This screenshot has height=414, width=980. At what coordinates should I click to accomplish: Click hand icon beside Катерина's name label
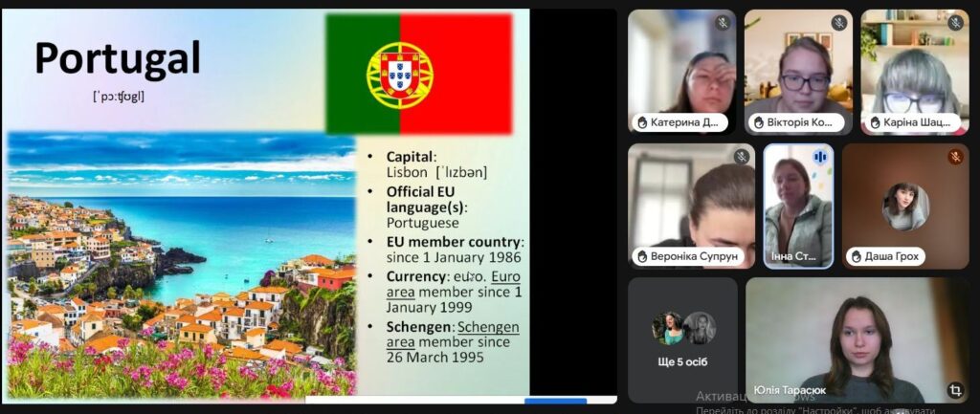[641, 123]
